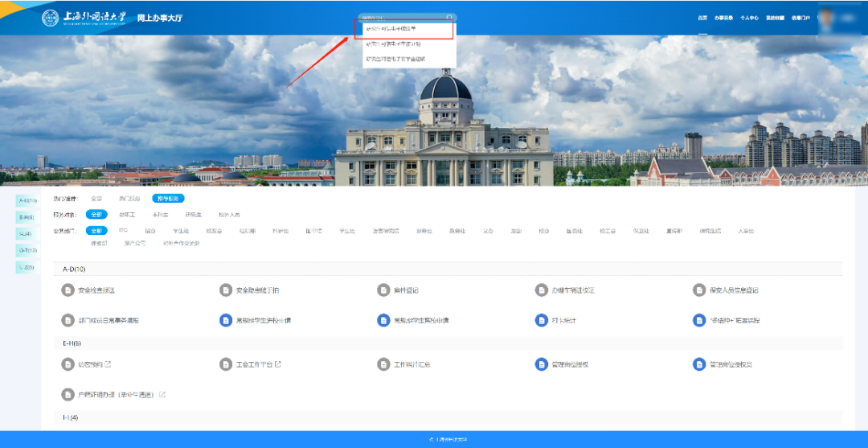Open 首页 in the top navigation

pyautogui.click(x=702, y=18)
